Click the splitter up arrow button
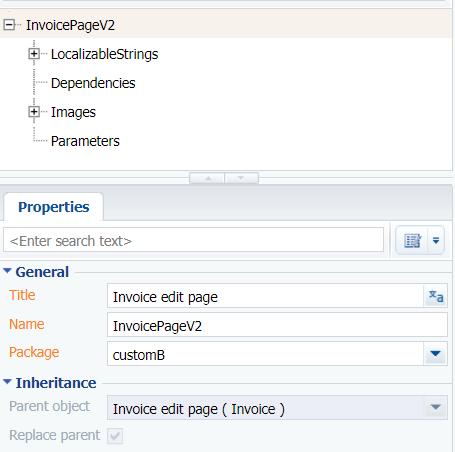The height and width of the screenshot is (452, 455). pyautogui.click(x=207, y=178)
